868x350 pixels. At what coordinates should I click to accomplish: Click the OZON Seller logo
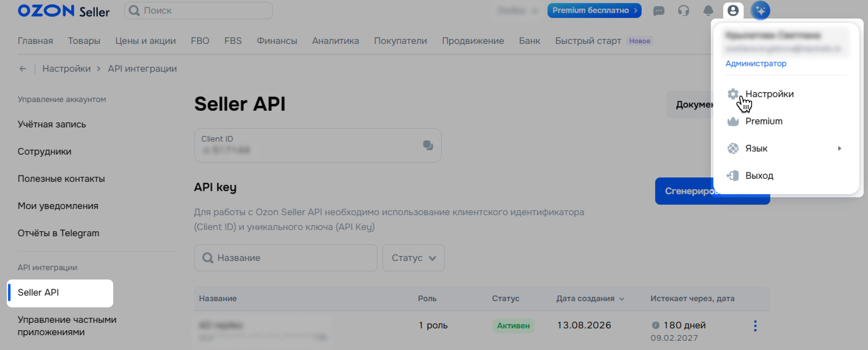coord(64,11)
